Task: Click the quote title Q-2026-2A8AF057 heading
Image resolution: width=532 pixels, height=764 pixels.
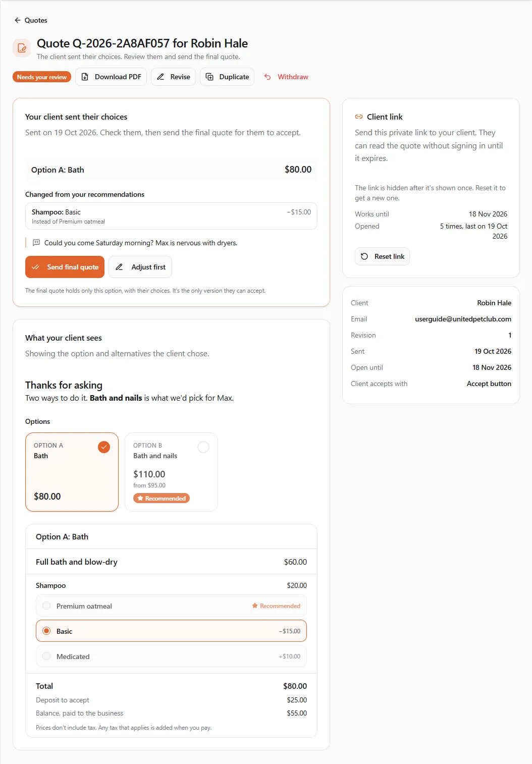Action: [142, 43]
